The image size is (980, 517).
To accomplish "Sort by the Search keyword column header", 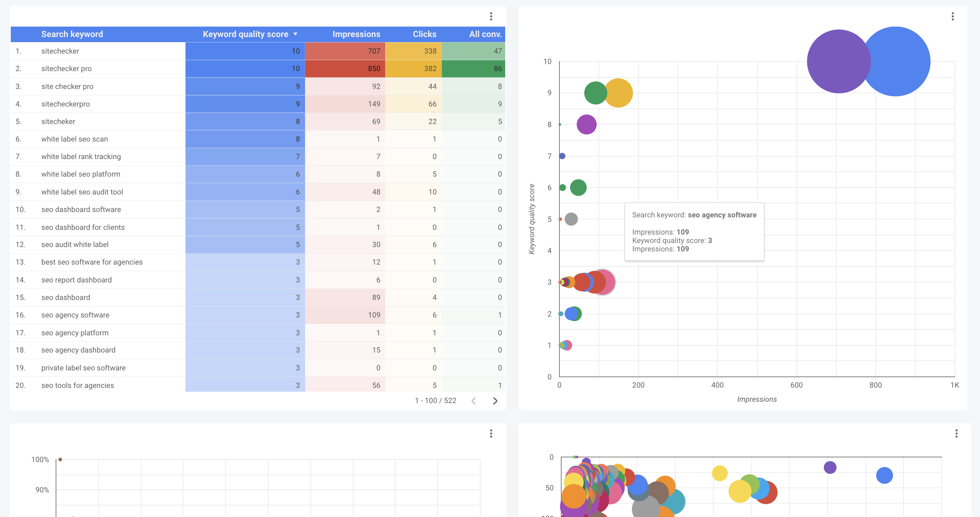I will (72, 34).
